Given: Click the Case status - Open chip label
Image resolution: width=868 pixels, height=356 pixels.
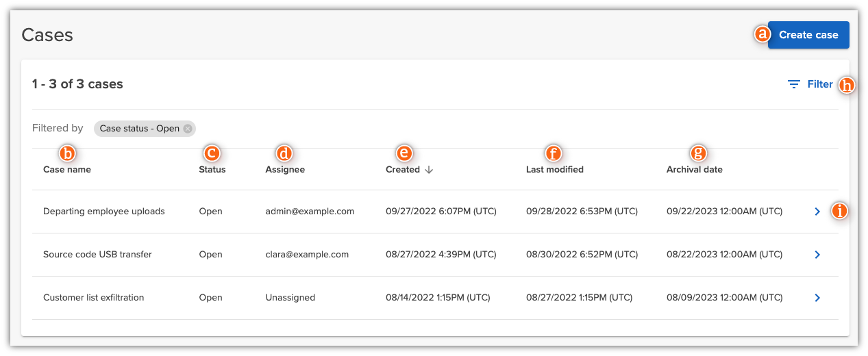Looking at the screenshot, I should pos(140,129).
